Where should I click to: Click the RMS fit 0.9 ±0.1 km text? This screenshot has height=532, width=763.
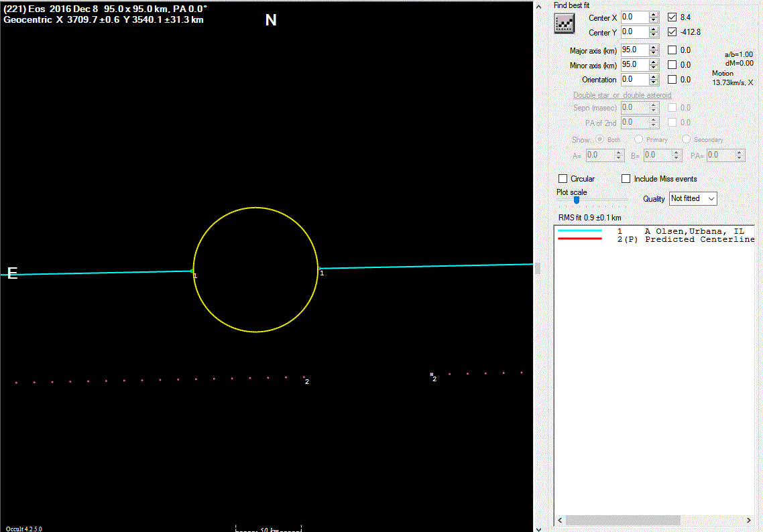(x=590, y=217)
